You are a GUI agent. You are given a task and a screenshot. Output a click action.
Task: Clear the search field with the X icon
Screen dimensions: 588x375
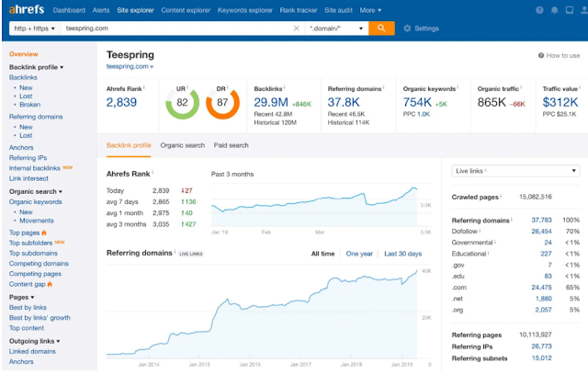pyautogui.click(x=296, y=28)
